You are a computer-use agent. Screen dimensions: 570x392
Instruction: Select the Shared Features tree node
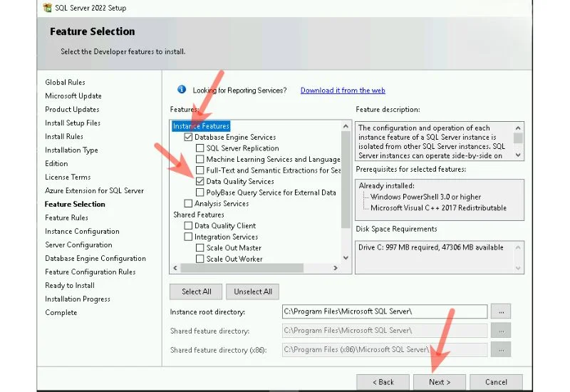[199, 215]
